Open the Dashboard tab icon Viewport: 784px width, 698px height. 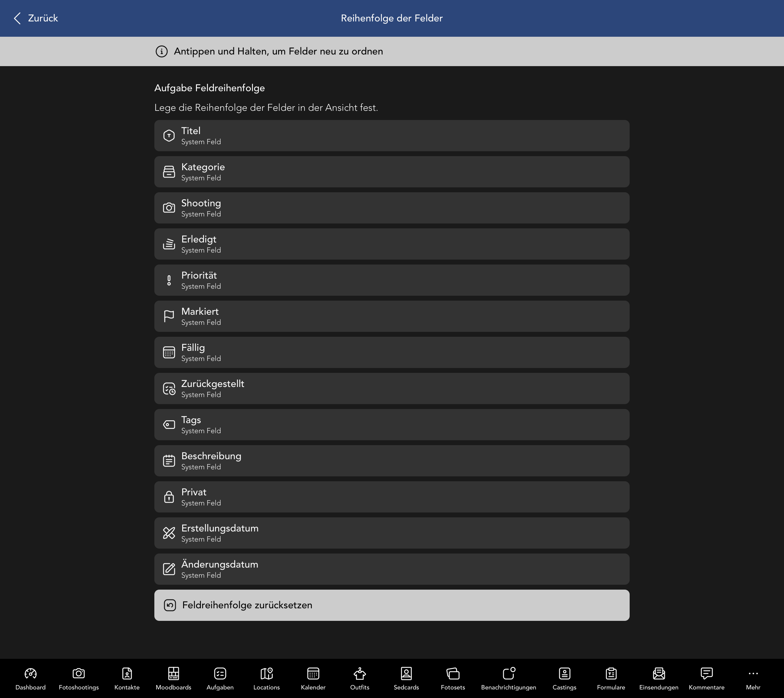point(30,674)
